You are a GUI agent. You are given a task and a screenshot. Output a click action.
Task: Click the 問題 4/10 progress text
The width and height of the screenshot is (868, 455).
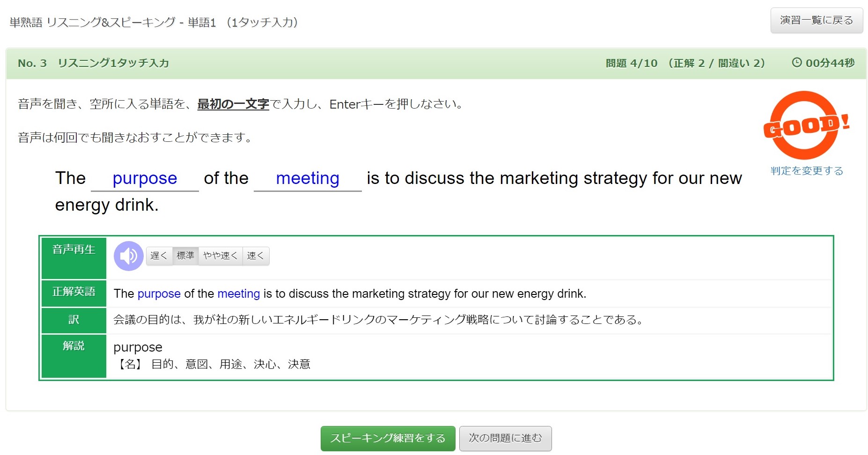[x=632, y=63]
